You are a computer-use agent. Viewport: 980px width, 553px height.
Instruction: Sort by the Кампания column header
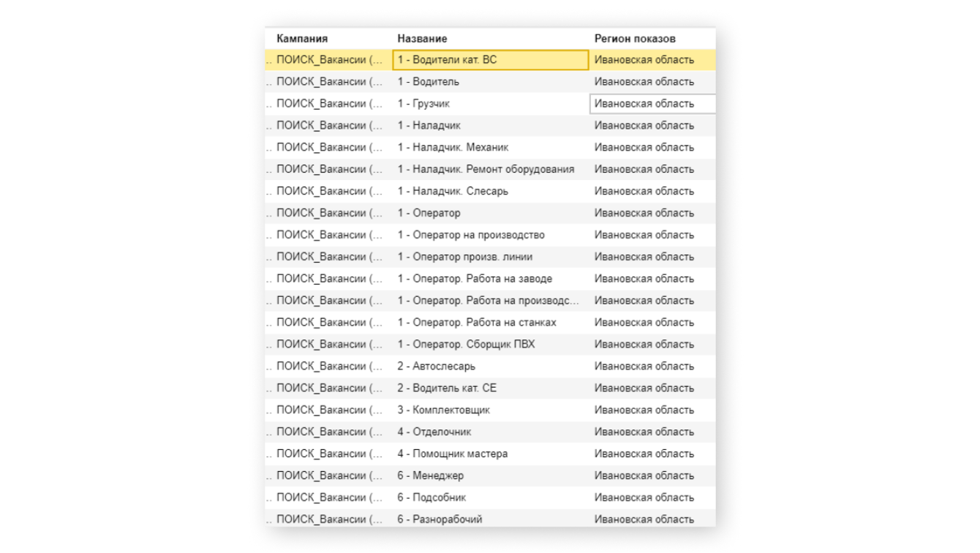point(302,38)
